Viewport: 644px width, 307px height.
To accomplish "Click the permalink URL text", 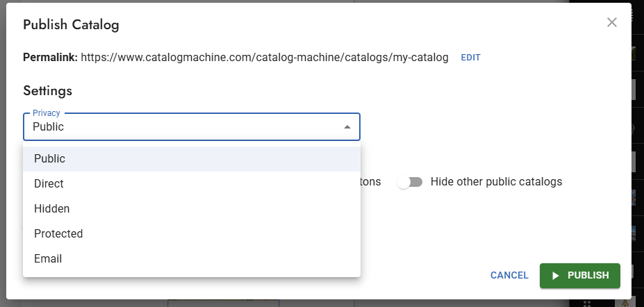I will pos(265,58).
